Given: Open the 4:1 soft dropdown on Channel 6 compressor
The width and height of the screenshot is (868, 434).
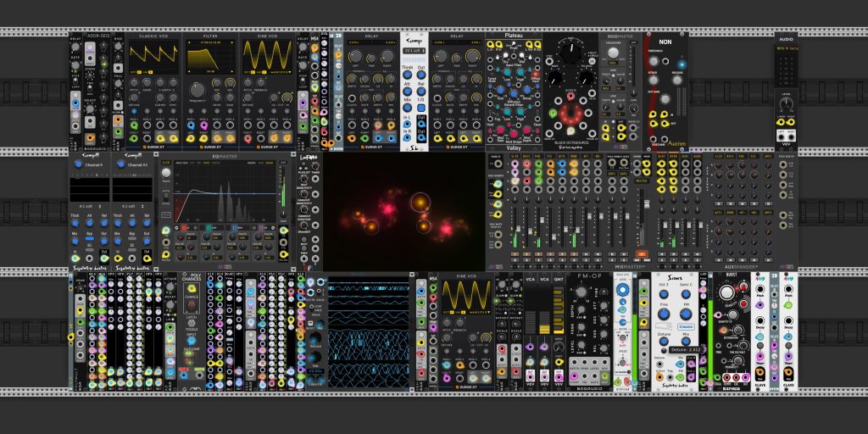Looking at the screenshot, I should tap(89, 206).
